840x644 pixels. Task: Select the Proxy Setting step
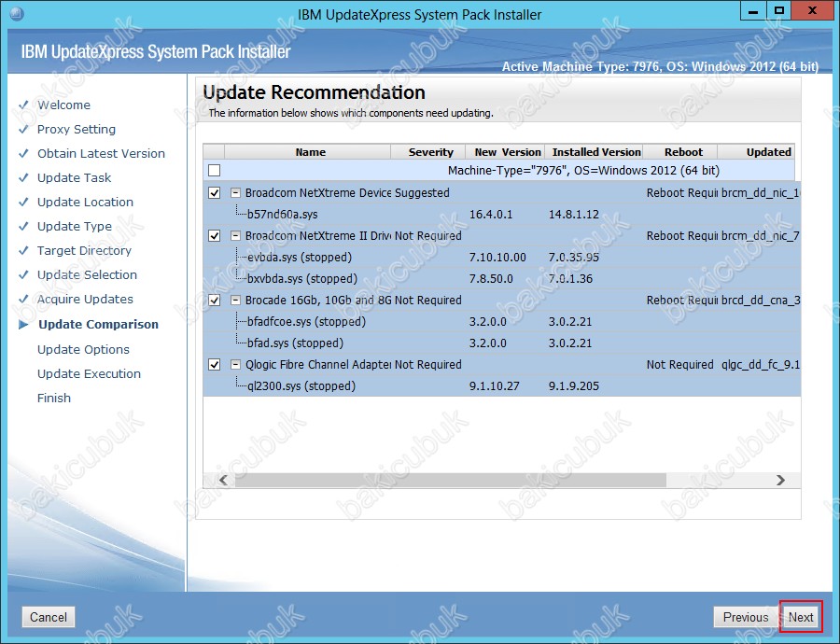point(77,129)
